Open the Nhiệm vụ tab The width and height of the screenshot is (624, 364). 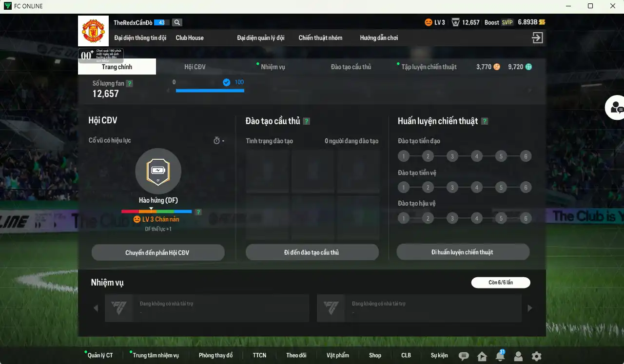pyautogui.click(x=273, y=67)
